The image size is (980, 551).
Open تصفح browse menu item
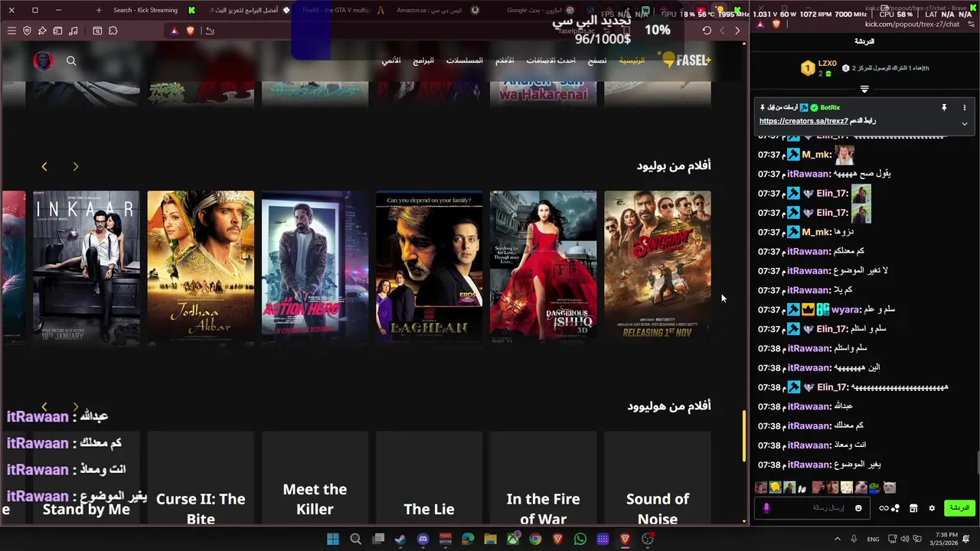click(x=597, y=60)
